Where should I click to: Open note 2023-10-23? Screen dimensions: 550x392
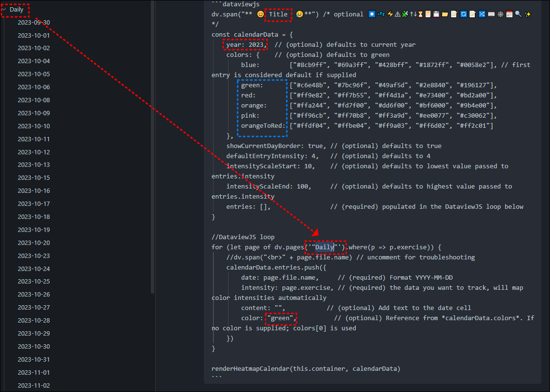click(34, 256)
